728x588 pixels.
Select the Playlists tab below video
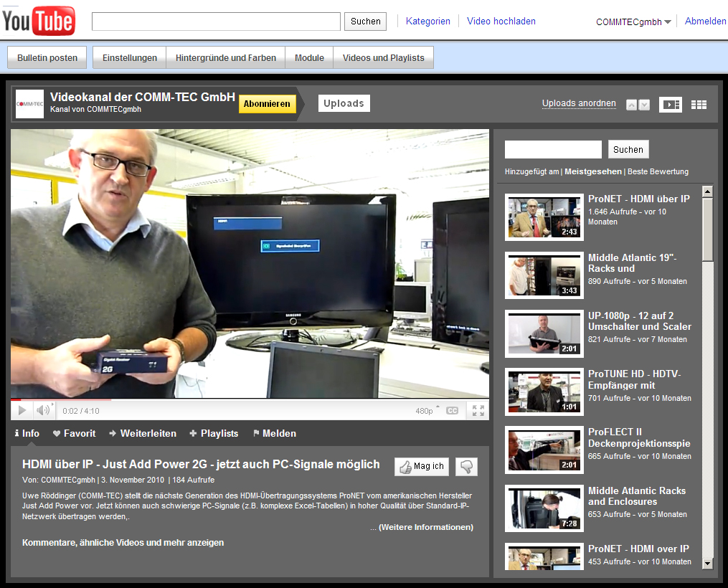coord(214,433)
